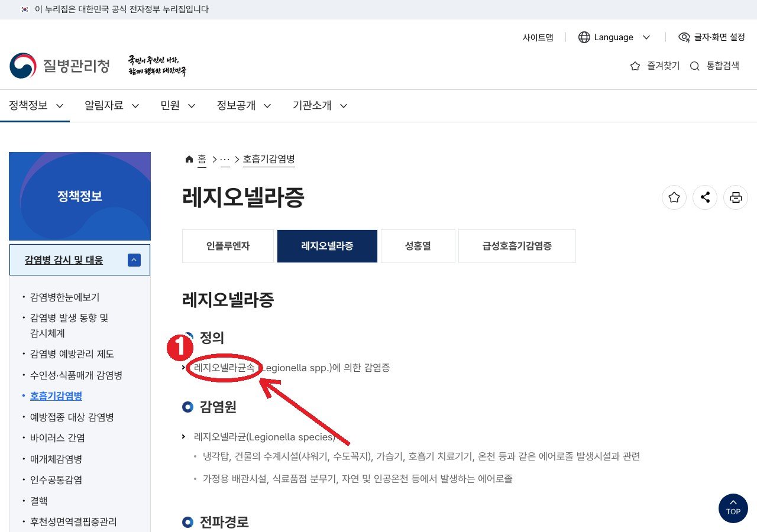
Task: Expand the 민원 main menu
Action: pyautogui.click(x=178, y=106)
